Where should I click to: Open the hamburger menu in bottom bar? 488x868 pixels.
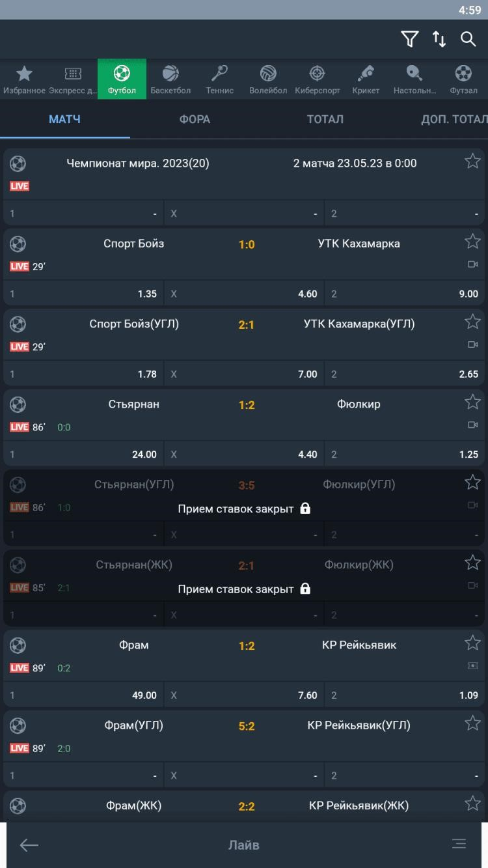(x=459, y=844)
